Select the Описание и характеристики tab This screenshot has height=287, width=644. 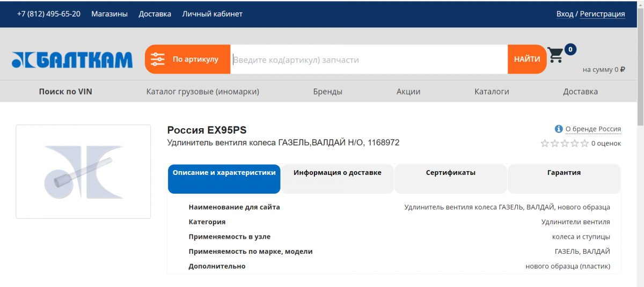tap(224, 179)
